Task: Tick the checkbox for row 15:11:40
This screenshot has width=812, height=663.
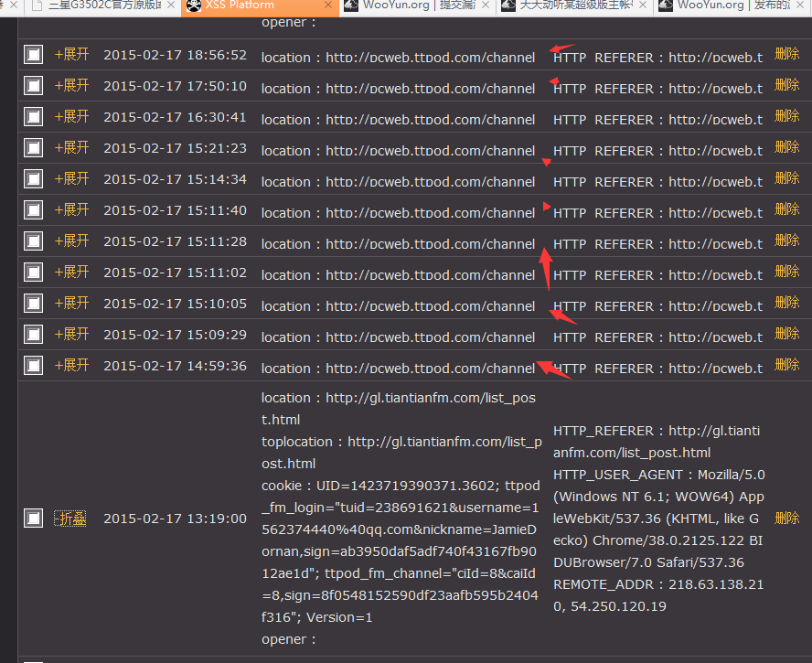Action: click(x=33, y=209)
